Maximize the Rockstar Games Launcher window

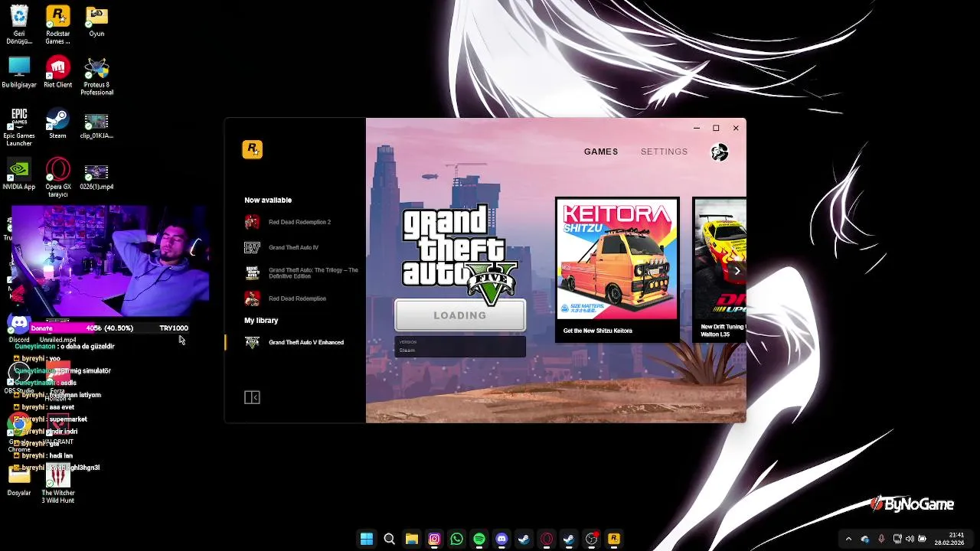point(716,128)
